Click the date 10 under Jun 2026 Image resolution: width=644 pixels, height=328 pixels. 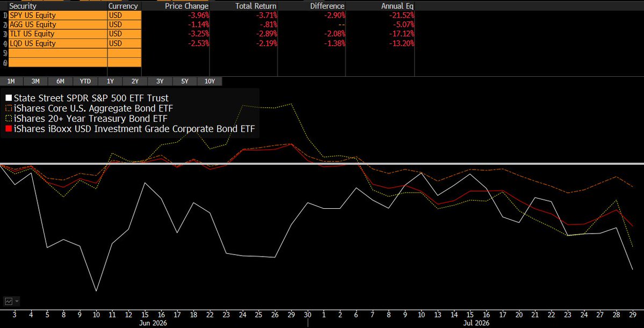96,315
